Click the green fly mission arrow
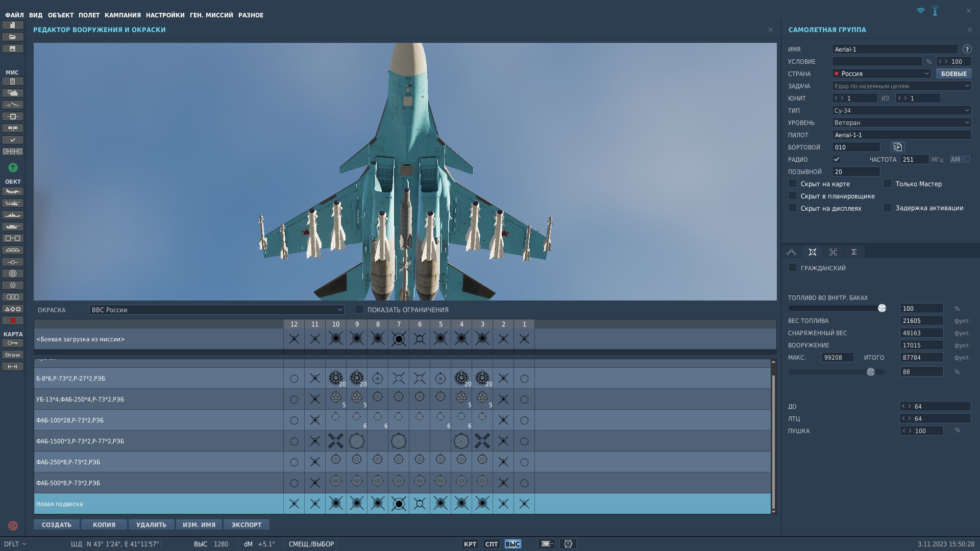Screen dimensions: 980x551 coord(13,168)
